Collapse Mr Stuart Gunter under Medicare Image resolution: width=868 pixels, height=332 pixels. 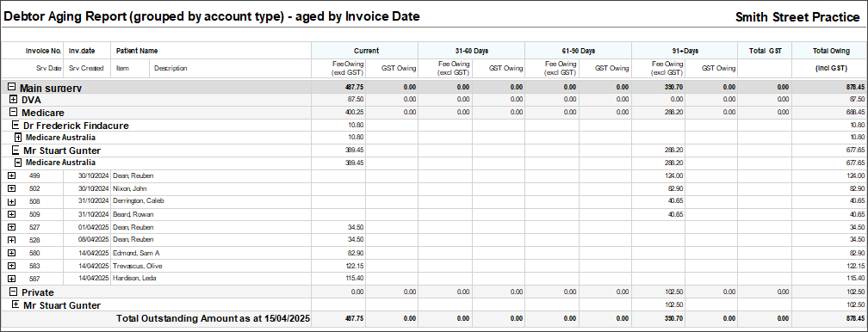pyautogui.click(x=15, y=150)
